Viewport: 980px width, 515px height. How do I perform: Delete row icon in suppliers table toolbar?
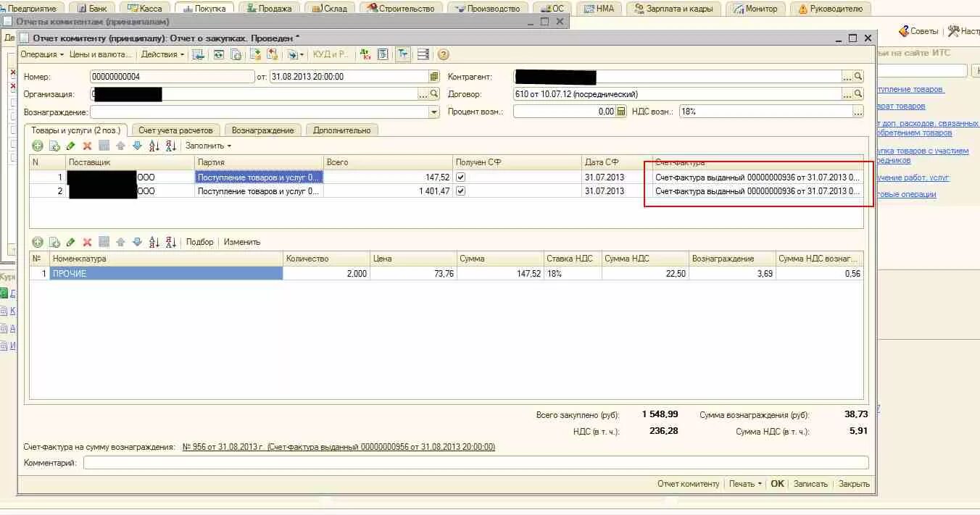point(87,146)
